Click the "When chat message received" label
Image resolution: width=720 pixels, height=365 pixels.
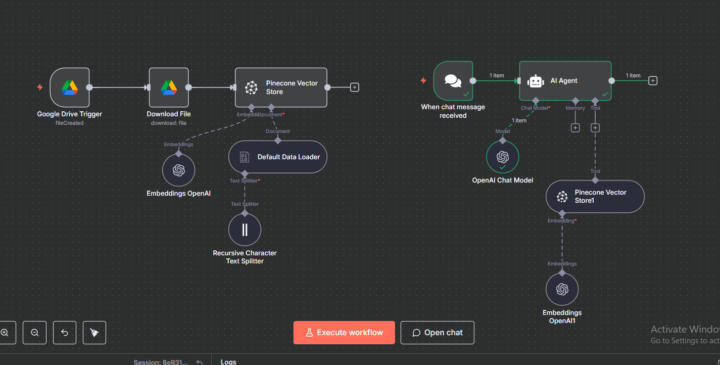pos(453,111)
